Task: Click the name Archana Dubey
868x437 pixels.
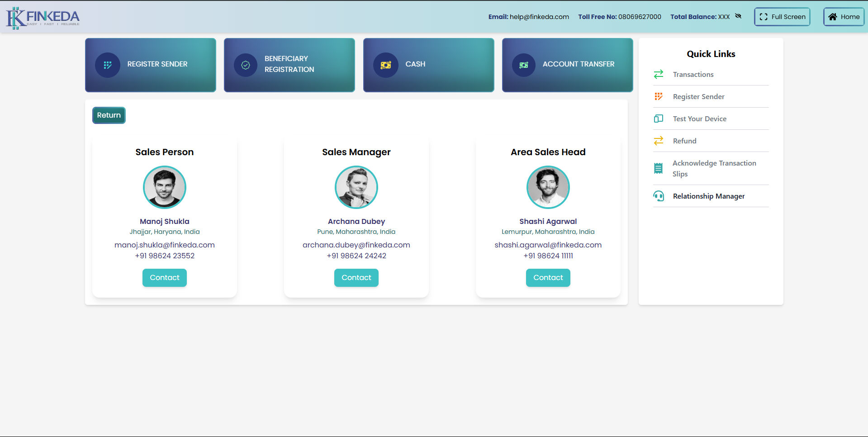Action: 356,221
